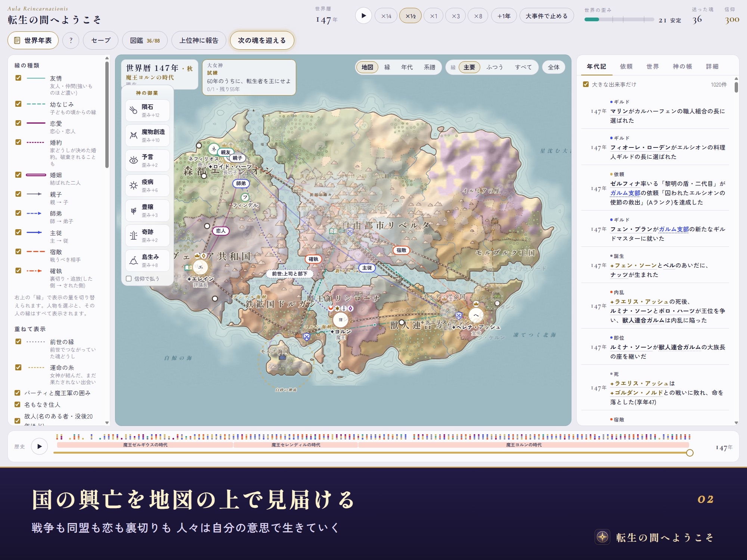
Task: Choose the 疫病 plague power
Action: [x=147, y=186]
